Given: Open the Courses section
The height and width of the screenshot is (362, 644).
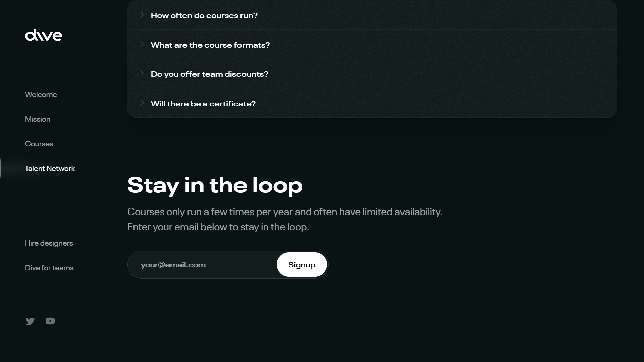Looking at the screenshot, I should tap(39, 144).
